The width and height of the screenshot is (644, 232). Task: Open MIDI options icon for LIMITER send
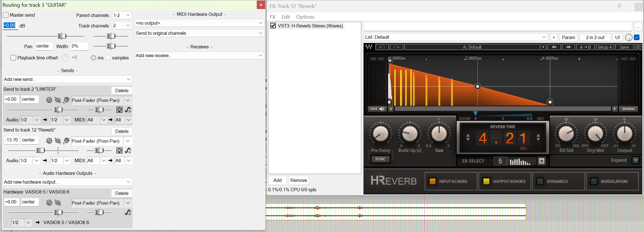tap(119, 110)
